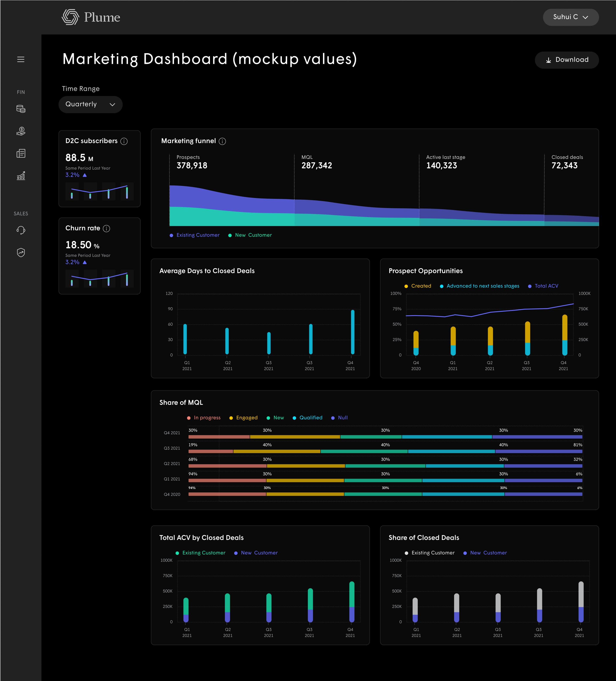Click the MQL value 287,342
The width and height of the screenshot is (616, 681).
point(317,165)
